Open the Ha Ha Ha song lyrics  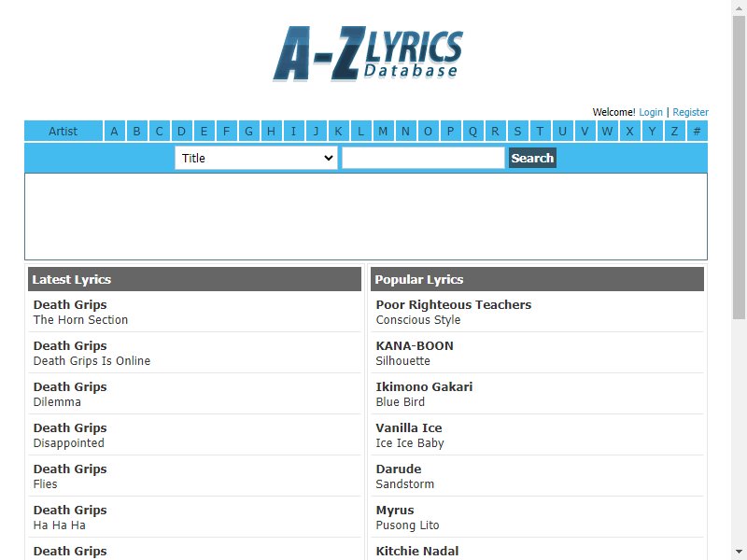(x=60, y=525)
